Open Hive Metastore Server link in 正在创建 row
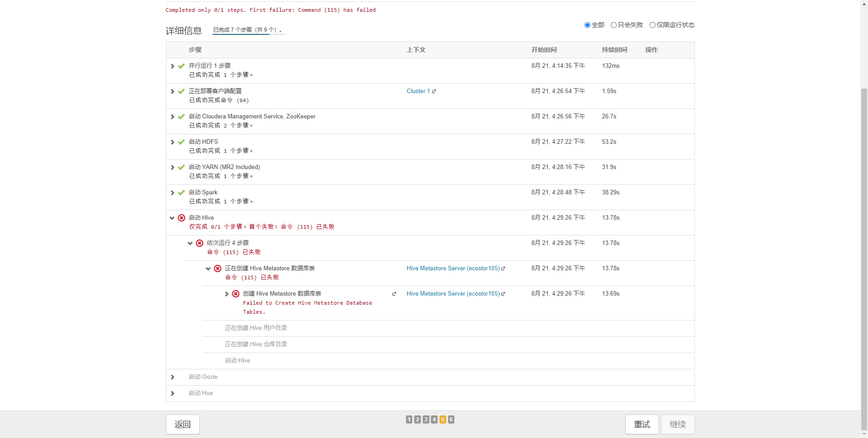 (x=453, y=268)
